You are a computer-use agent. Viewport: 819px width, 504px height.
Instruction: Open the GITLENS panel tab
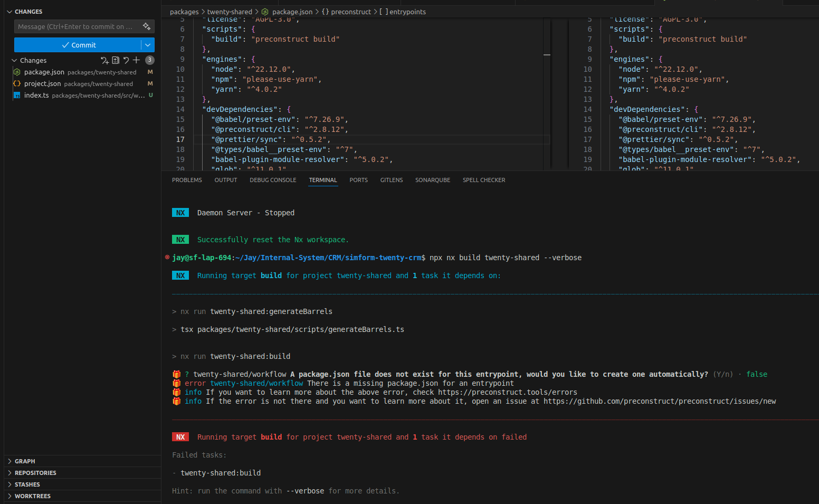pos(392,180)
